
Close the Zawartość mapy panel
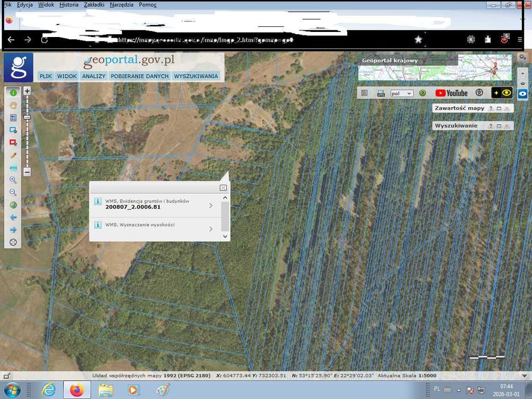(x=507, y=108)
